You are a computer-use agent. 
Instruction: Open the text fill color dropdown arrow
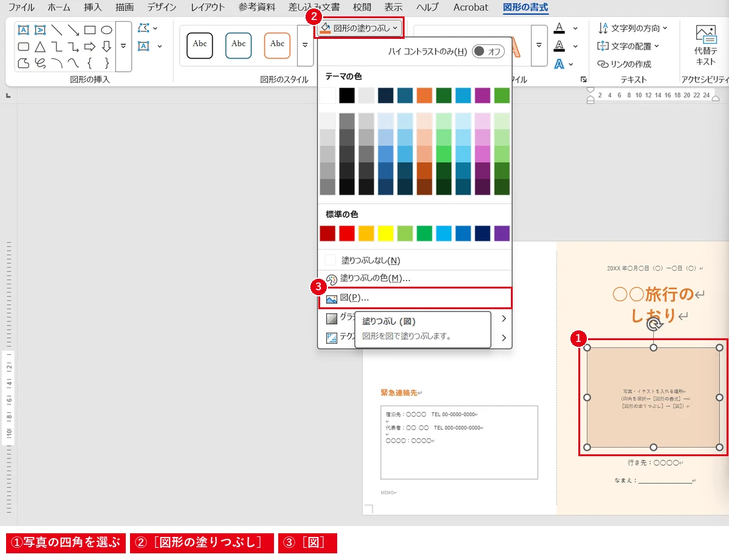(575, 28)
